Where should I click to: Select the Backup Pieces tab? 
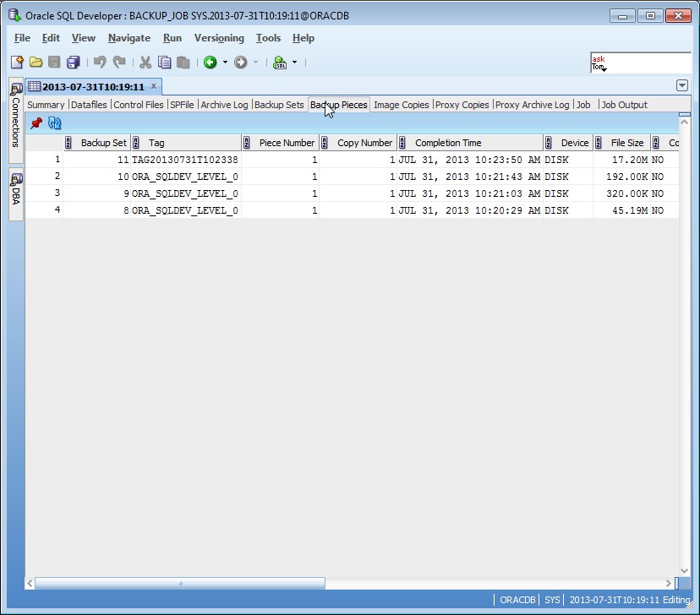coord(339,105)
